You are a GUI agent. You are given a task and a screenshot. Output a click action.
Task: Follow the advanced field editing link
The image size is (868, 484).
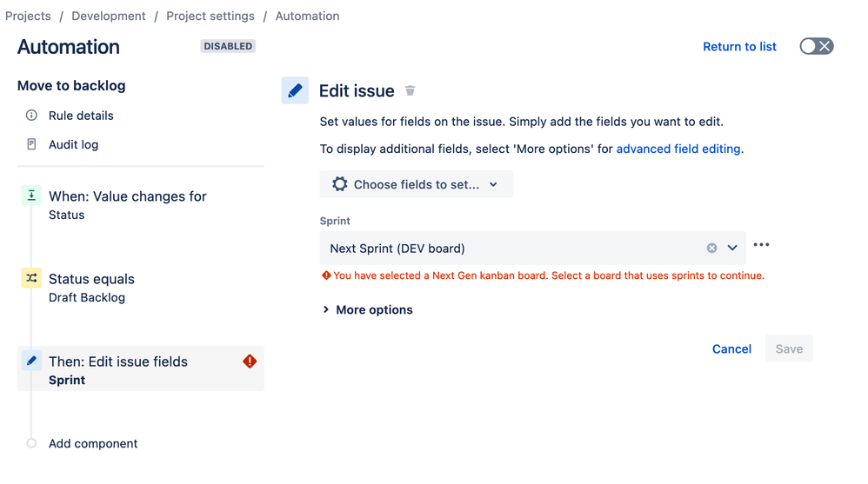(678, 149)
